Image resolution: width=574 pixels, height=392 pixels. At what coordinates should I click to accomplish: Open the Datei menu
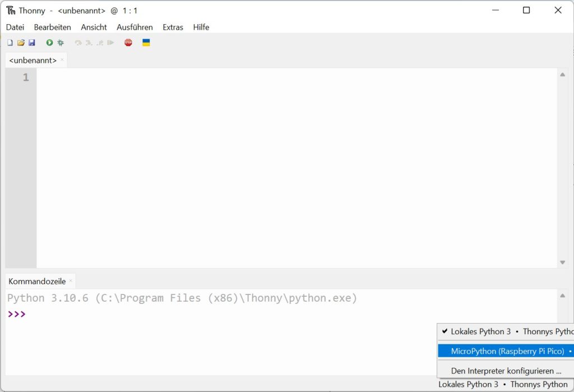point(15,27)
